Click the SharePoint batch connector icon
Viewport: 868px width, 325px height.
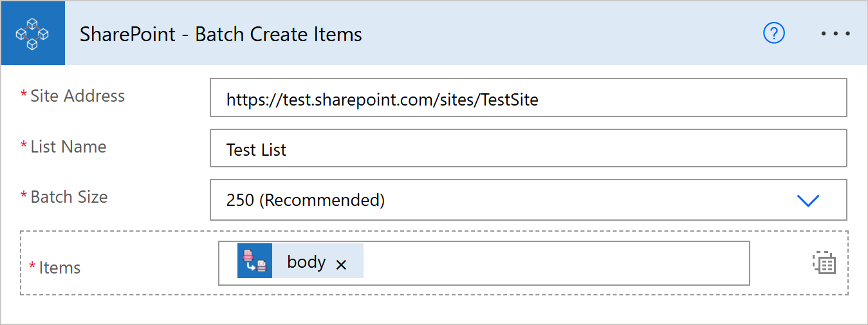pos(32,33)
